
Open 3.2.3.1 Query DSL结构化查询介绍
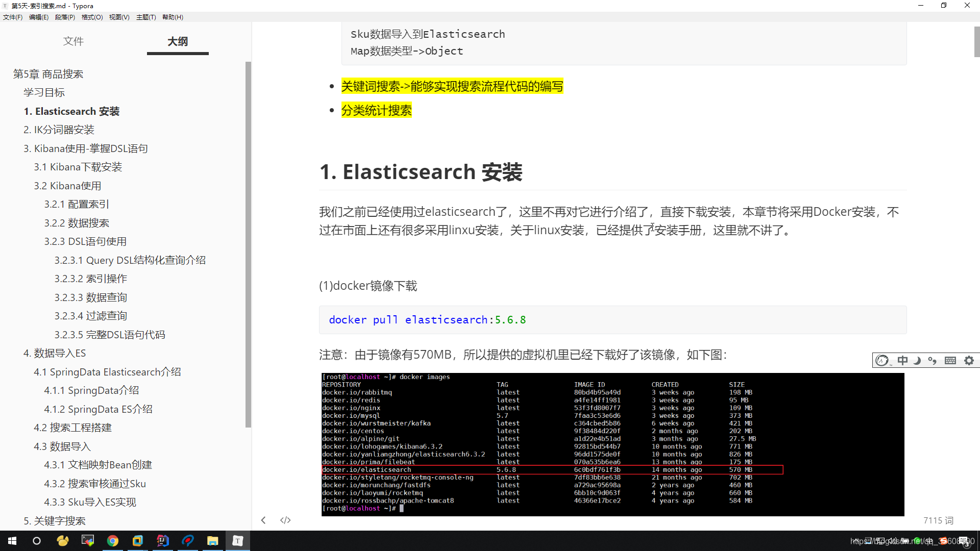click(x=130, y=260)
